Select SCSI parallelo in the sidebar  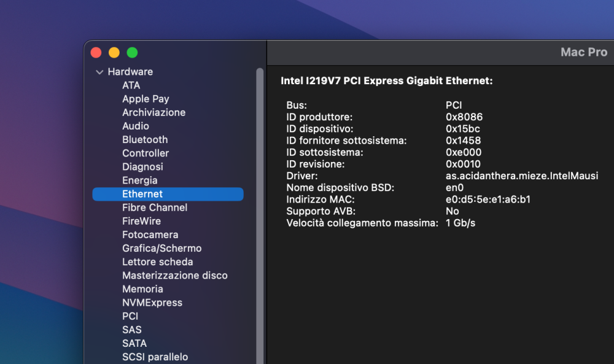click(x=155, y=357)
